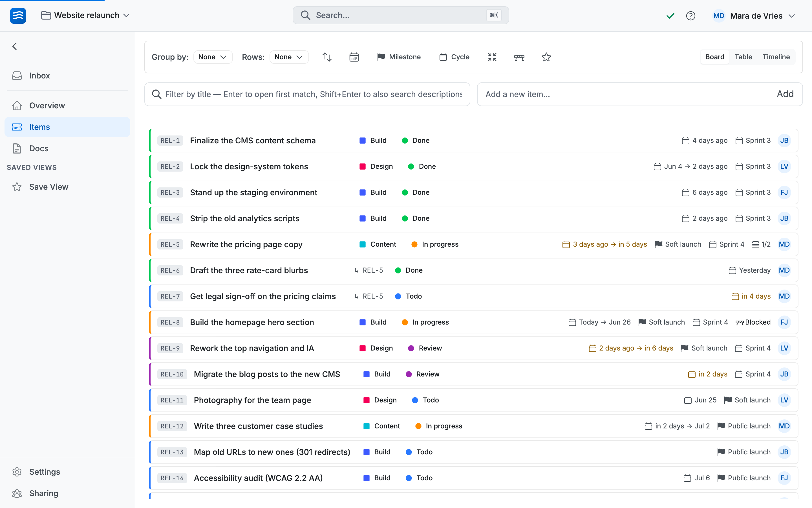Open the Done status of REL-1

(x=416, y=141)
